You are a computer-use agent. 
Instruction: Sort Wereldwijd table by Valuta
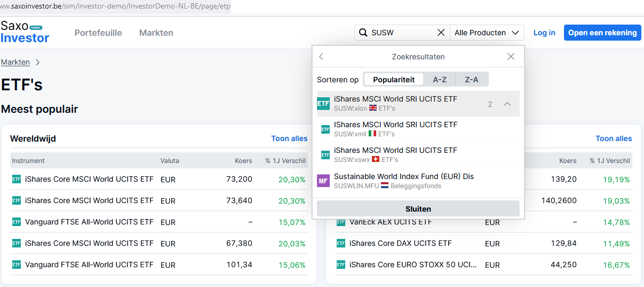[170, 160]
